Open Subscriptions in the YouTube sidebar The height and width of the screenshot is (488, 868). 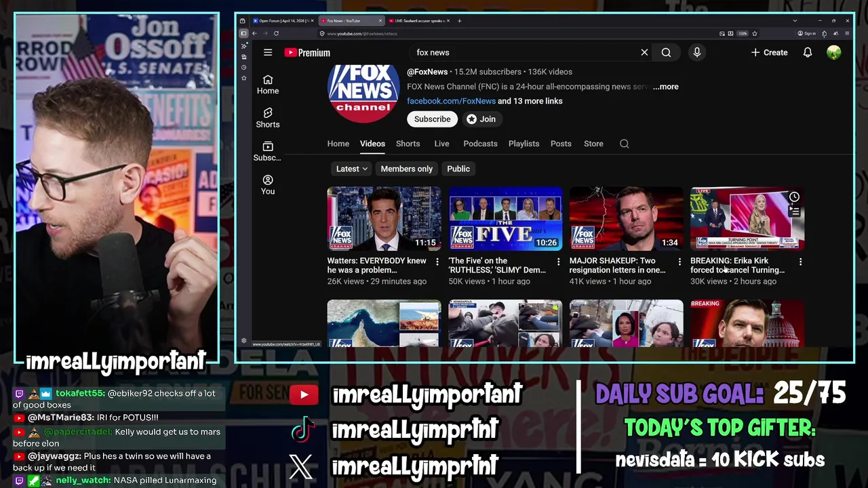coord(268,151)
